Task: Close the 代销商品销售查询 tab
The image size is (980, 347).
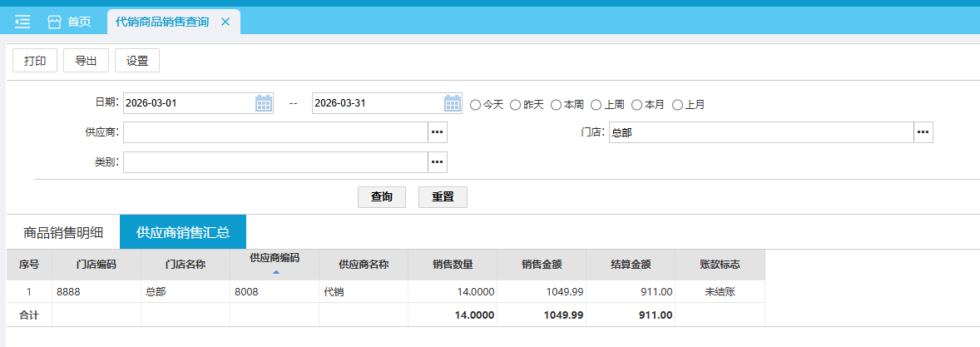Action: pos(225,22)
